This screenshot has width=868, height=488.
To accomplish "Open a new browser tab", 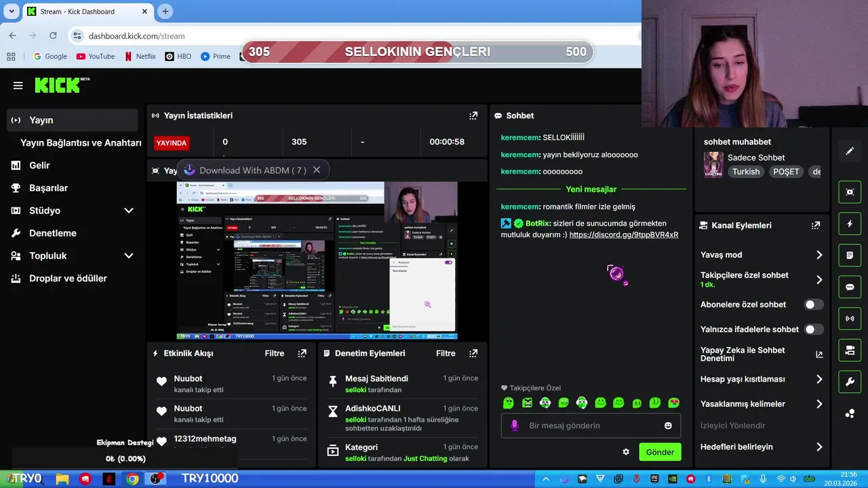I will pyautogui.click(x=165, y=12).
